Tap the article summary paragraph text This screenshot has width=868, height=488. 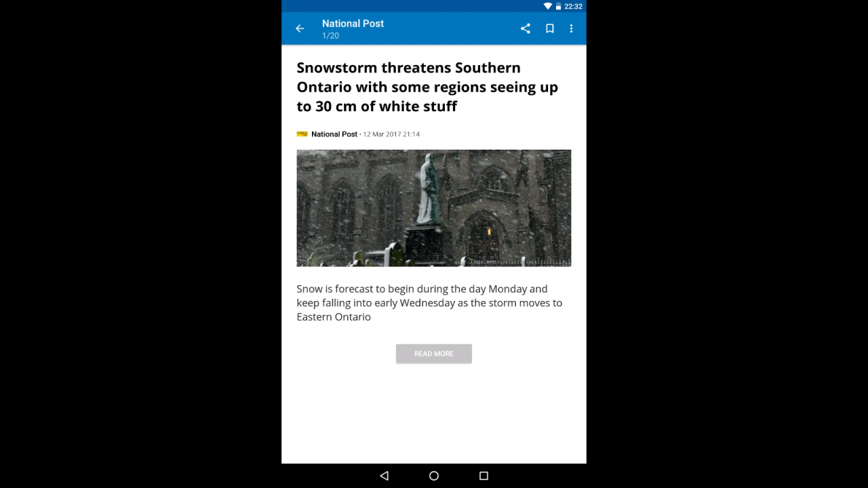pos(429,303)
